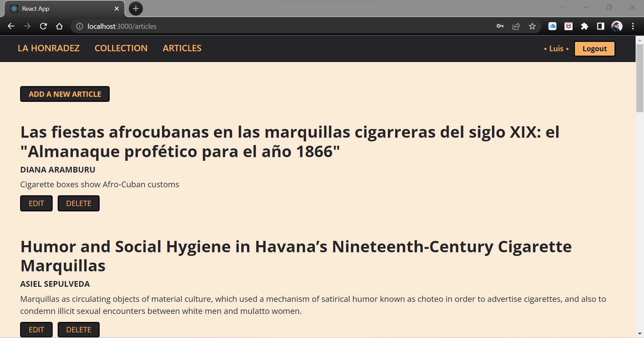The image size is (644, 338).
Task: Open the browser profile avatar
Action: [x=618, y=26]
